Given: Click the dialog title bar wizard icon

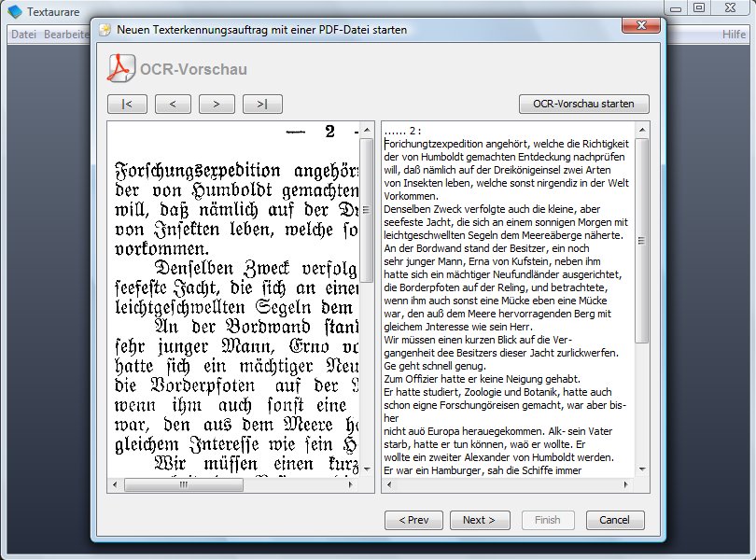Looking at the screenshot, I should pos(105,30).
